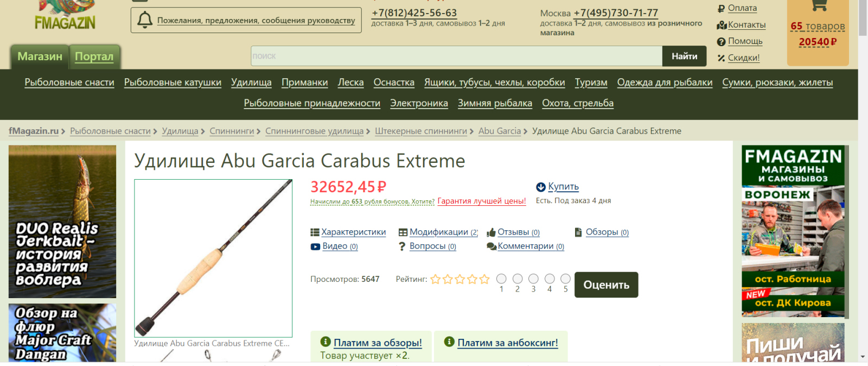Click the Moscow phone +7(495)730-71-77
Image resolution: width=868 pixels, height=366 pixels.
click(616, 13)
